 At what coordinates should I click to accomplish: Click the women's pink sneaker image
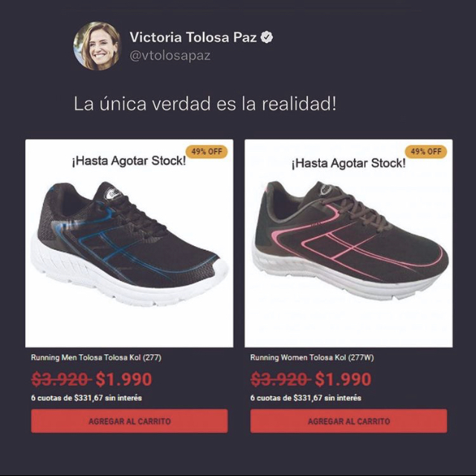[x=349, y=239]
